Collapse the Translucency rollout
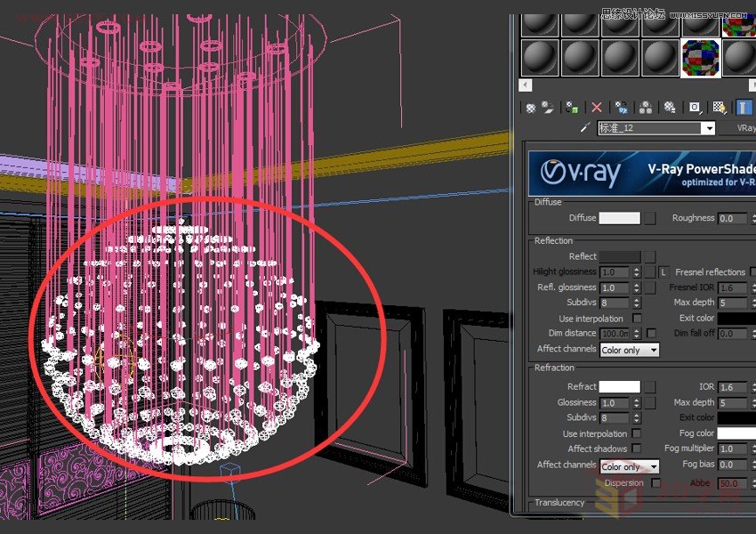This screenshot has height=534, width=756. pos(559,501)
